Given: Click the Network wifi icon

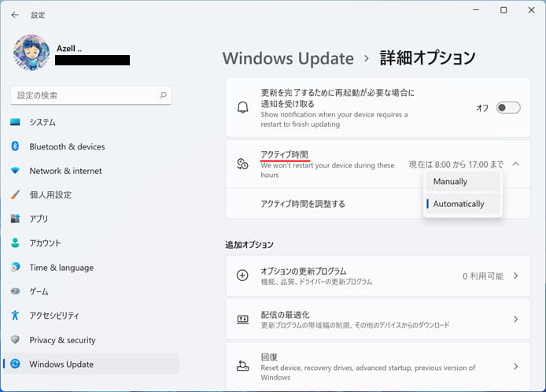Looking at the screenshot, I should tap(15, 170).
